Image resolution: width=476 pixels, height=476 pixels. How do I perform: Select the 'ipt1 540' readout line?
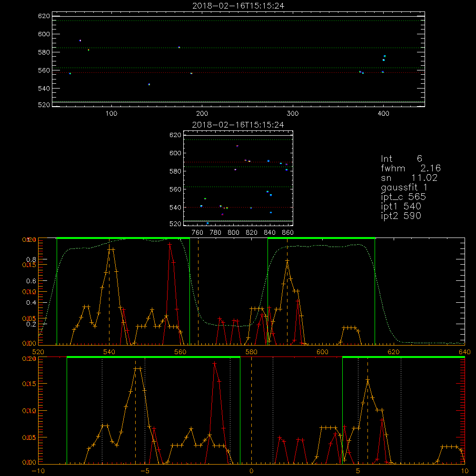tap(401, 207)
